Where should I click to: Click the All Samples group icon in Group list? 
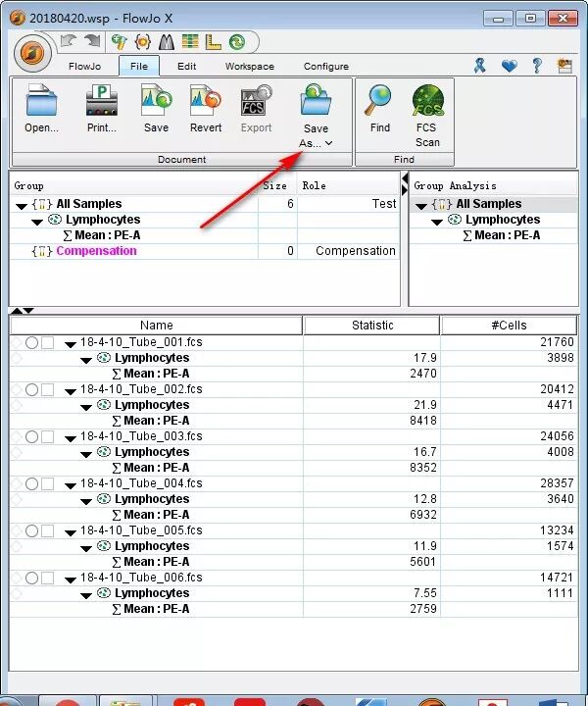click(x=42, y=204)
